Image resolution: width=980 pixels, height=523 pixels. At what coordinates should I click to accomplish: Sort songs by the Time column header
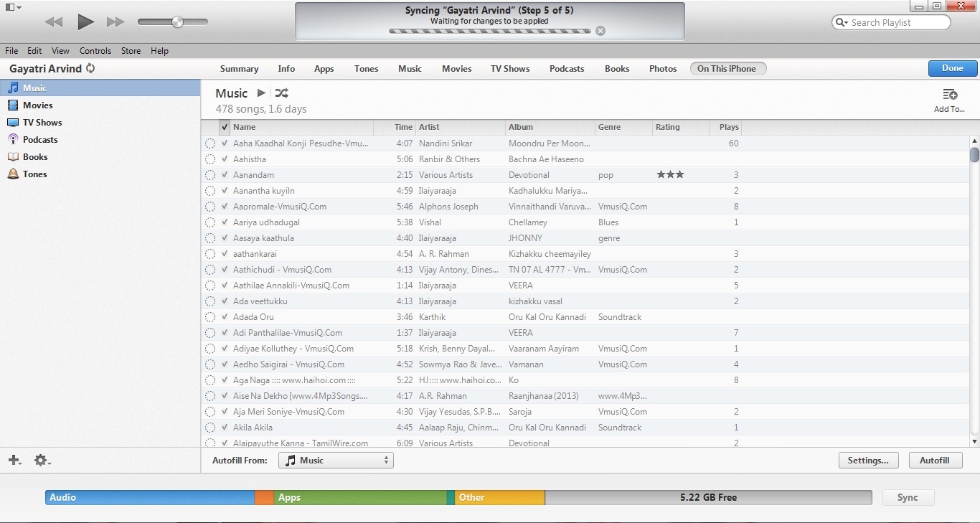395,127
